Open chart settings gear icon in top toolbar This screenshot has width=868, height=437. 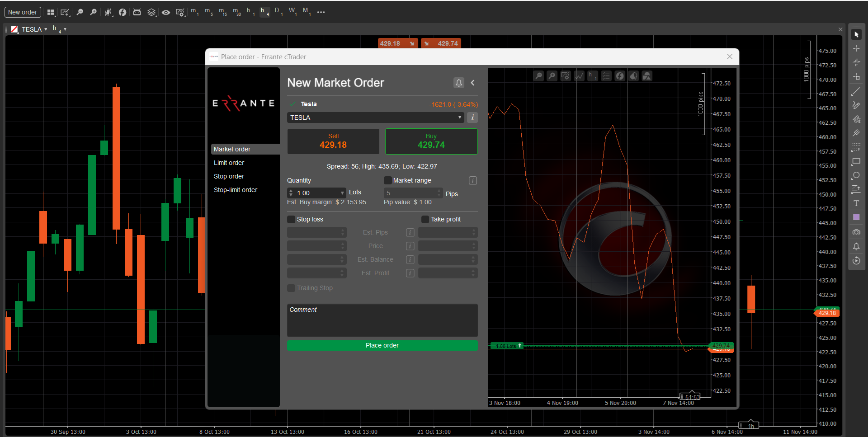point(180,12)
